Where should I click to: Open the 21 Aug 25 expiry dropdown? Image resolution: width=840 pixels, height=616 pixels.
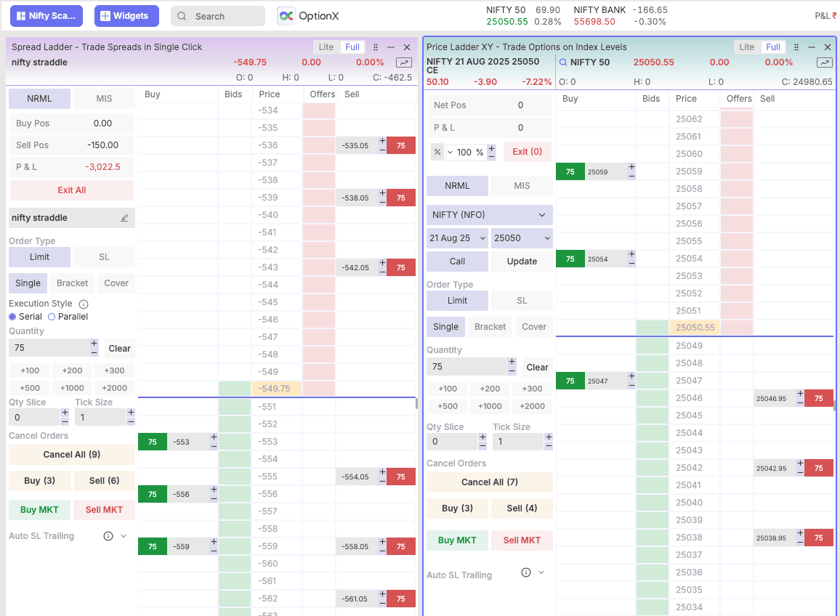[457, 238]
